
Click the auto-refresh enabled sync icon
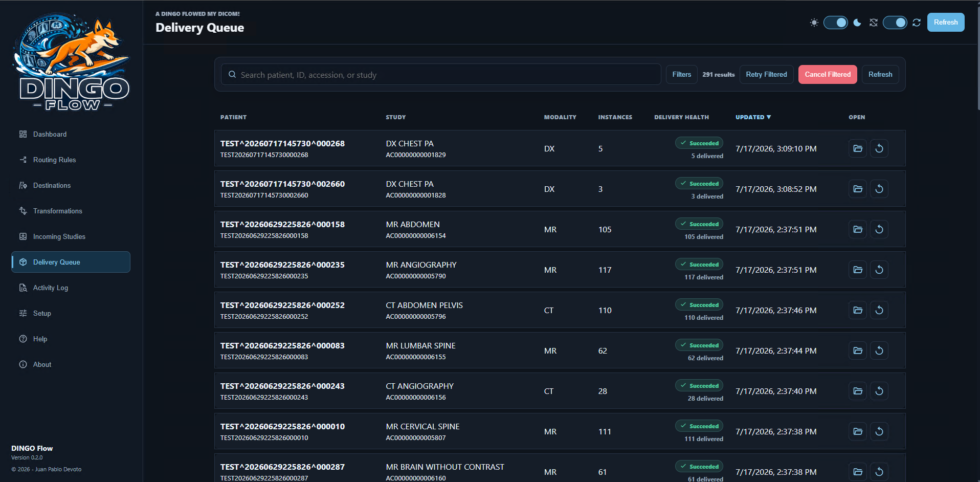pyautogui.click(x=917, y=23)
